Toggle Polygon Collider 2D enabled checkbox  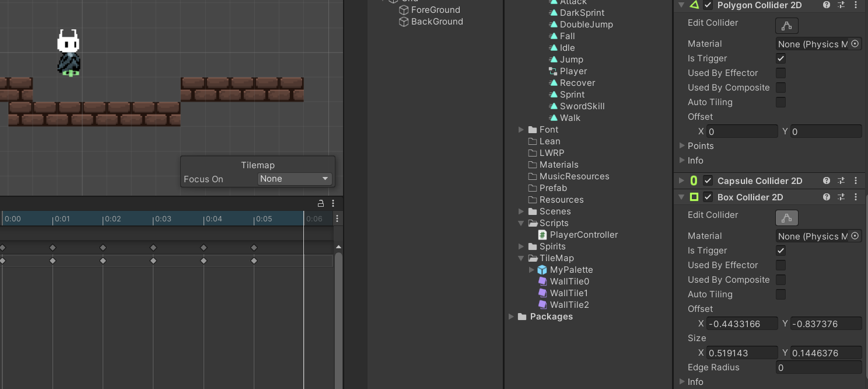[708, 5]
